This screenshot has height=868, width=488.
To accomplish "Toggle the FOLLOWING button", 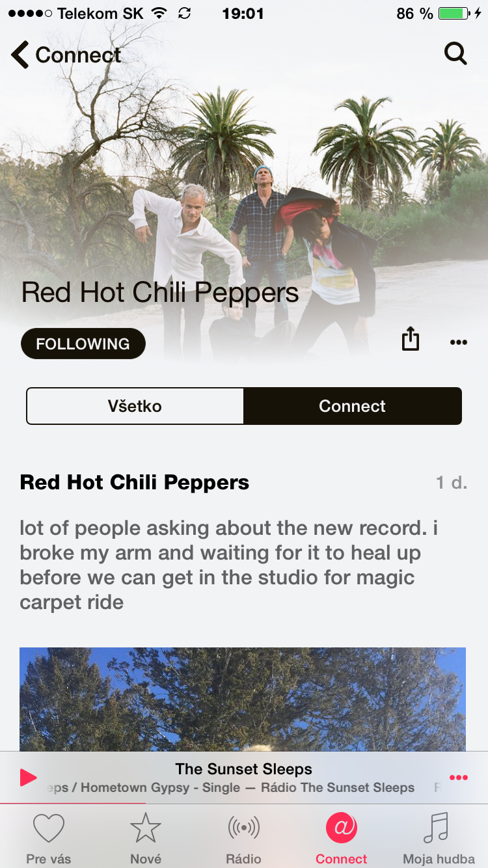I will tap(83, 344).
